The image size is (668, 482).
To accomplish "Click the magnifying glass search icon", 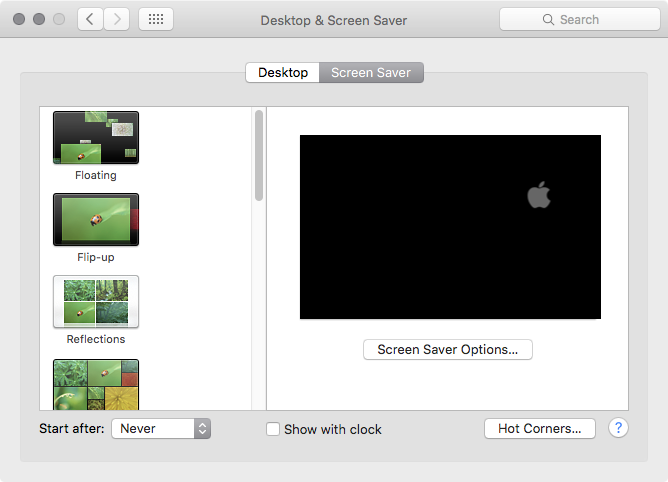I will coord(548,20).
